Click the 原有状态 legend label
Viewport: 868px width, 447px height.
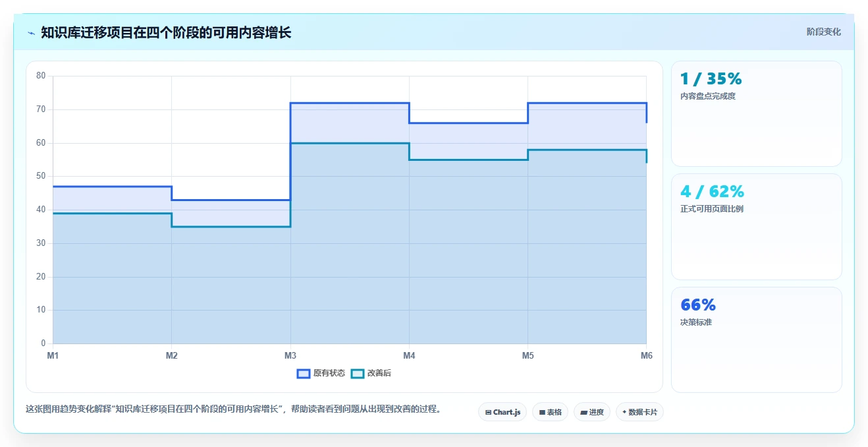[329, 373]
